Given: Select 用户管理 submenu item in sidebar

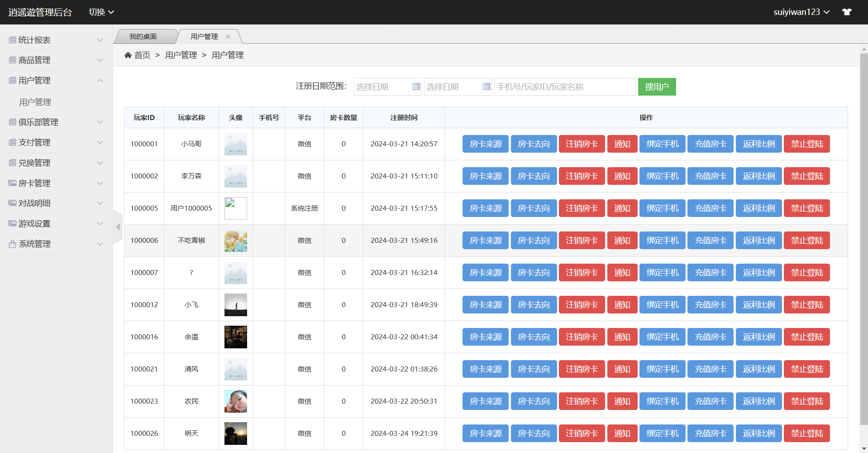Looking at the screenshot, I should 35,102.
